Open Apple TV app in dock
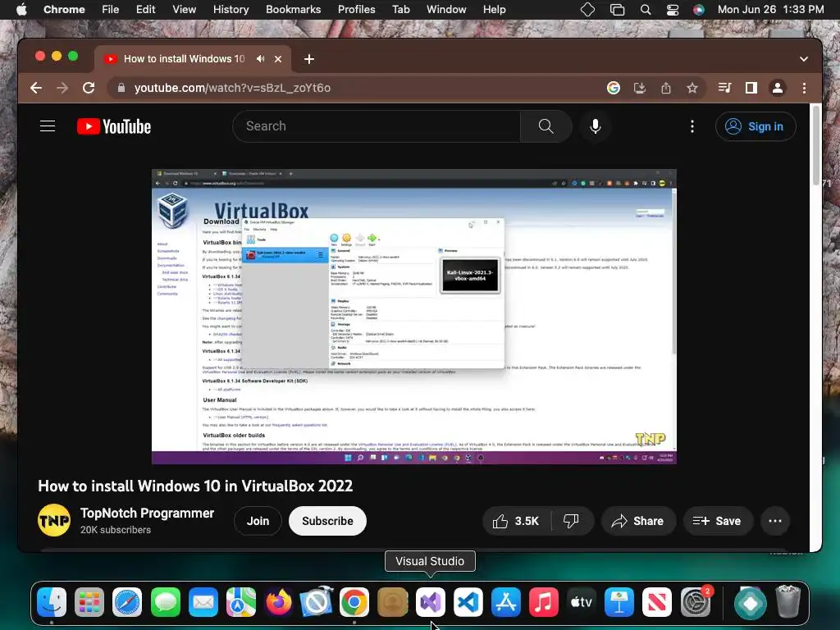This screenshot has width=840, height=630. (x=582, y=602)
